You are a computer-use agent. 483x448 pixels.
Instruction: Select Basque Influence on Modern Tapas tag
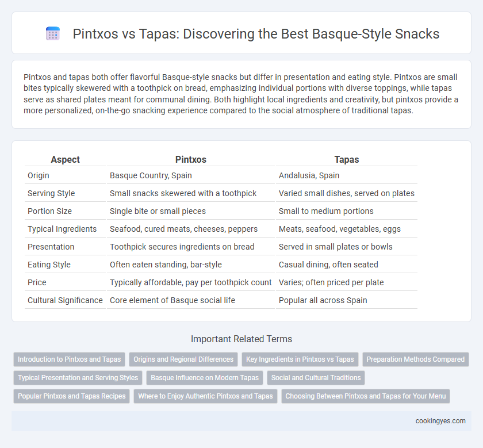point(205,378)
